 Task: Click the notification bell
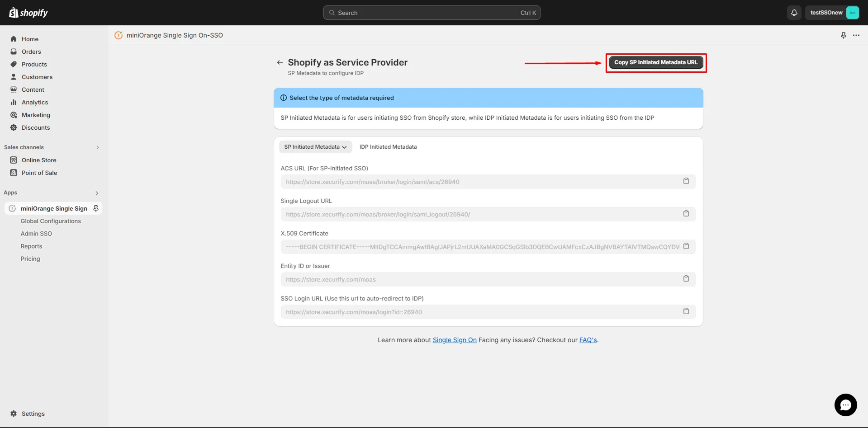click(x=794, y=12)
